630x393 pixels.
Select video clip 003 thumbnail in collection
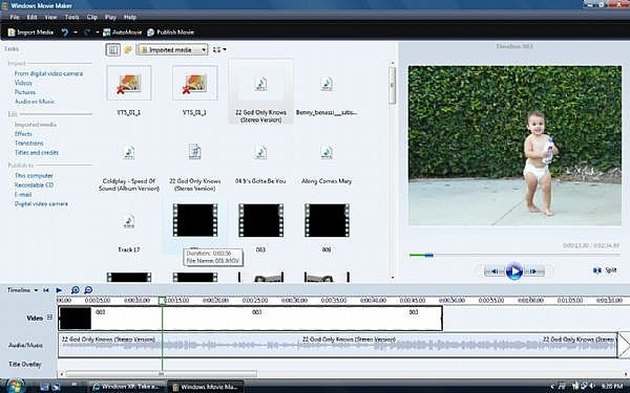click(x=261, y=220)
